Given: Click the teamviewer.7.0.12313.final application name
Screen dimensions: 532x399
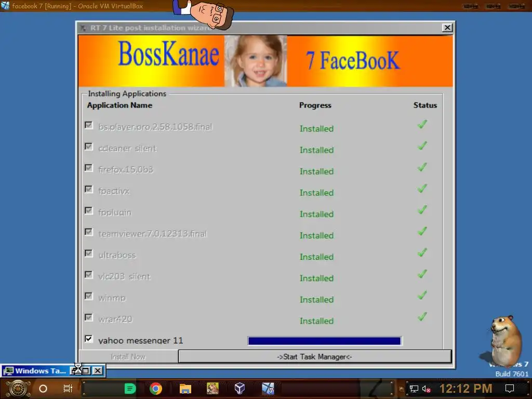Looking at the screenshot, I should tap(153, 234).
